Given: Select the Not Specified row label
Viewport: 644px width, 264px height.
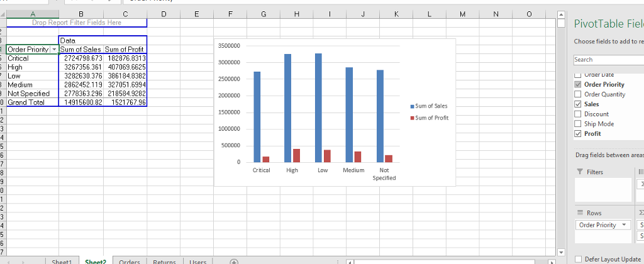Looking at the screenshot, I should 33,94.
